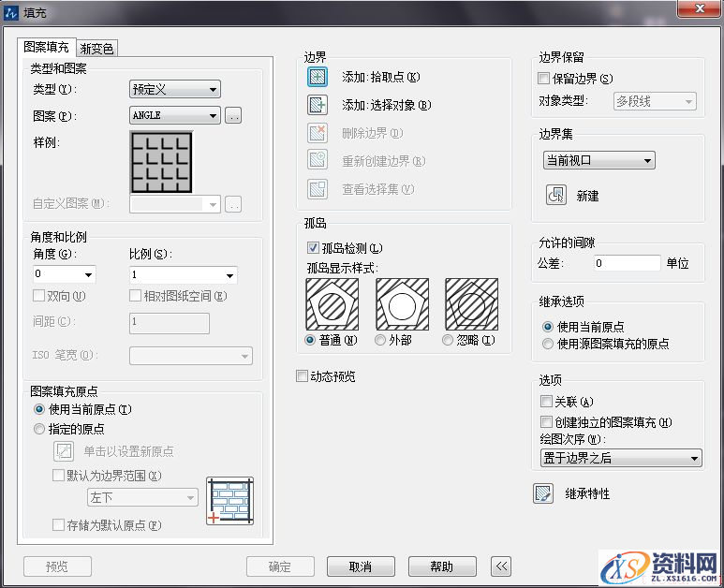The image size is (724, 588).
Task: Click the New boundary set (新建) icon
Action: [556, 196]
